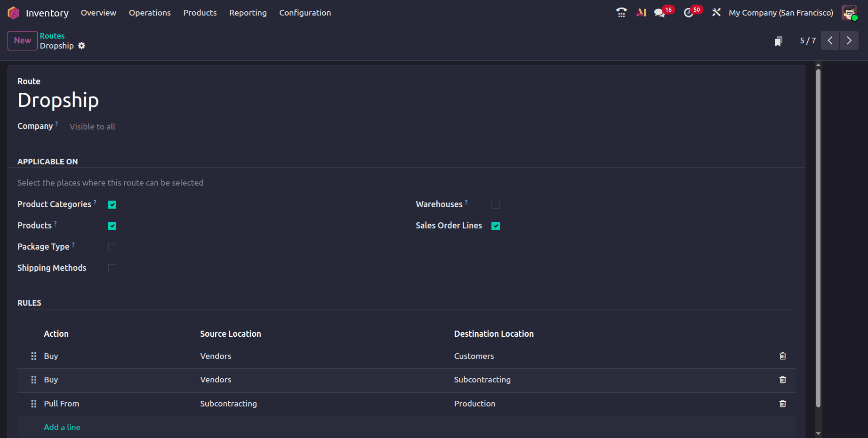Open the VoIP phone panel
Image resolution: width=868 pixels, height=438 pixels.
click(621, 12)
